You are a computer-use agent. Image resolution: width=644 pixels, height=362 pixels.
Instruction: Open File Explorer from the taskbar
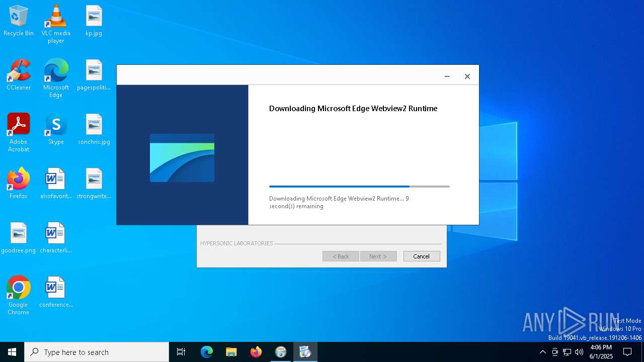coord(231,352)
